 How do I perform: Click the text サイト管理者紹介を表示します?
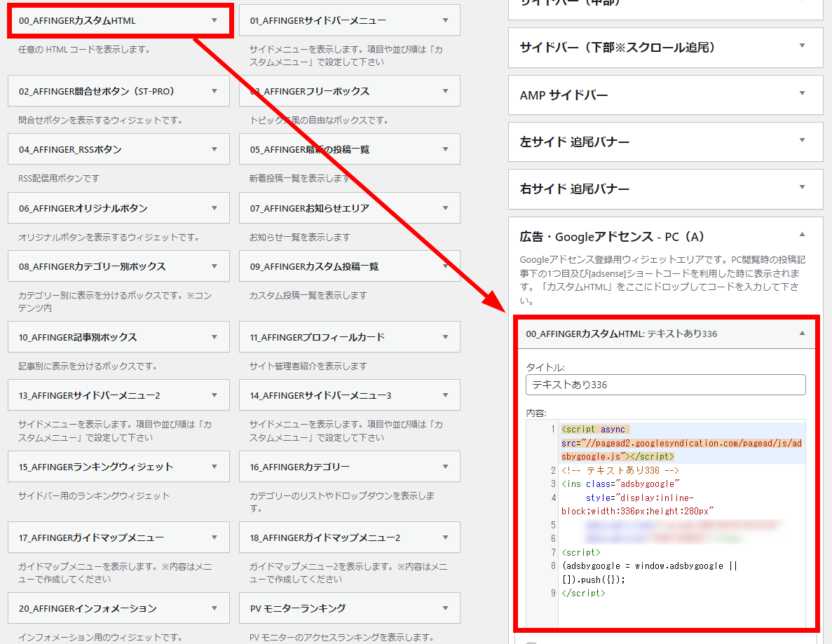308,366
